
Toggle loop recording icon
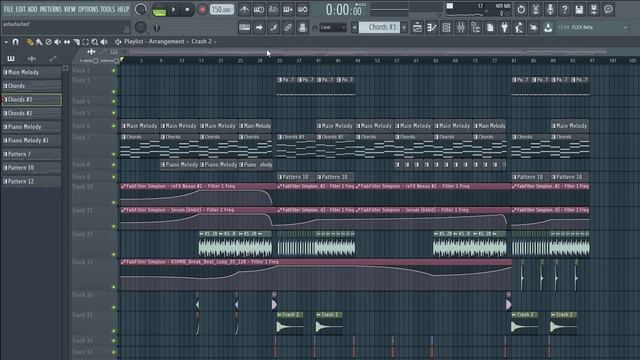302,9
